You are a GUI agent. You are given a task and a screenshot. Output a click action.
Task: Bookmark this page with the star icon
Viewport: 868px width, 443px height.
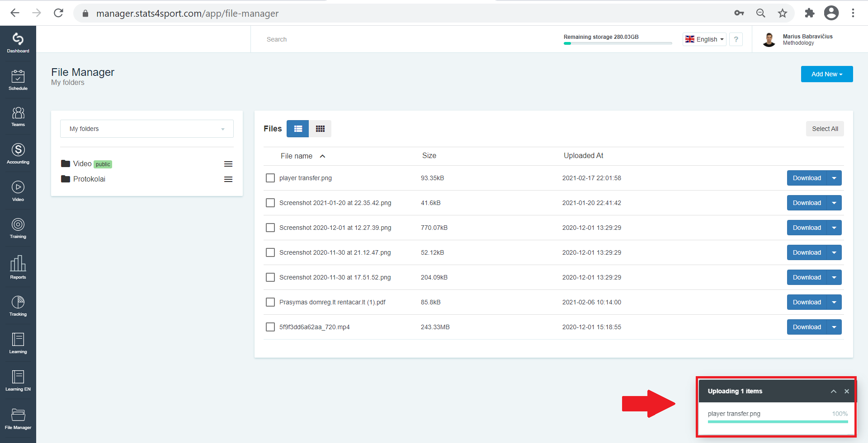pyautogui.click(x=783, y=13)
